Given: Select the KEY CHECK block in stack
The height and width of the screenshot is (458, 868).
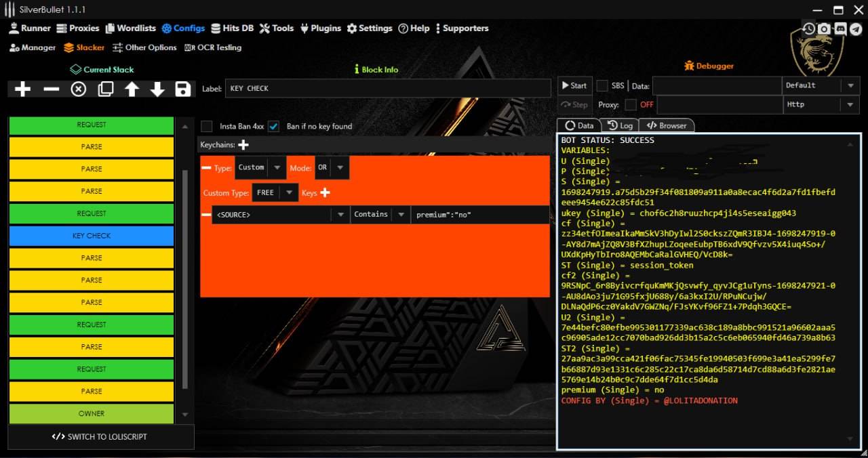Looking at the screenshot, I should [x=92, y=236].
